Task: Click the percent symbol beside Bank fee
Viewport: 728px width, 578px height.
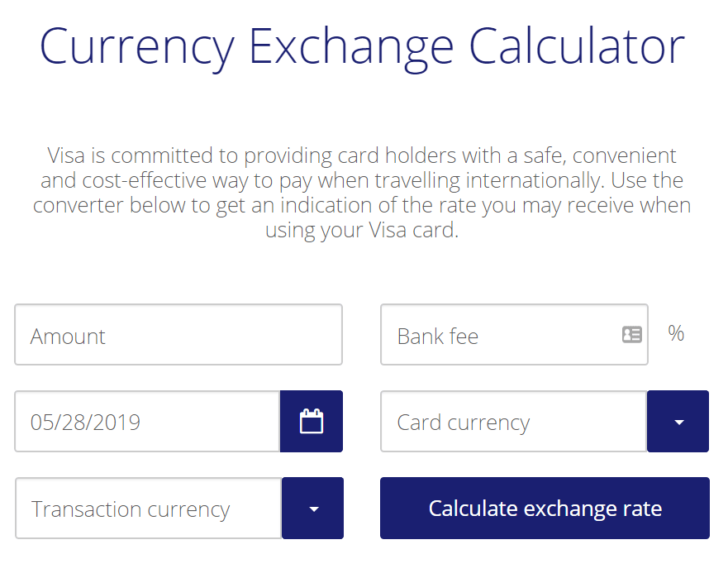Action: coord(676,333)
